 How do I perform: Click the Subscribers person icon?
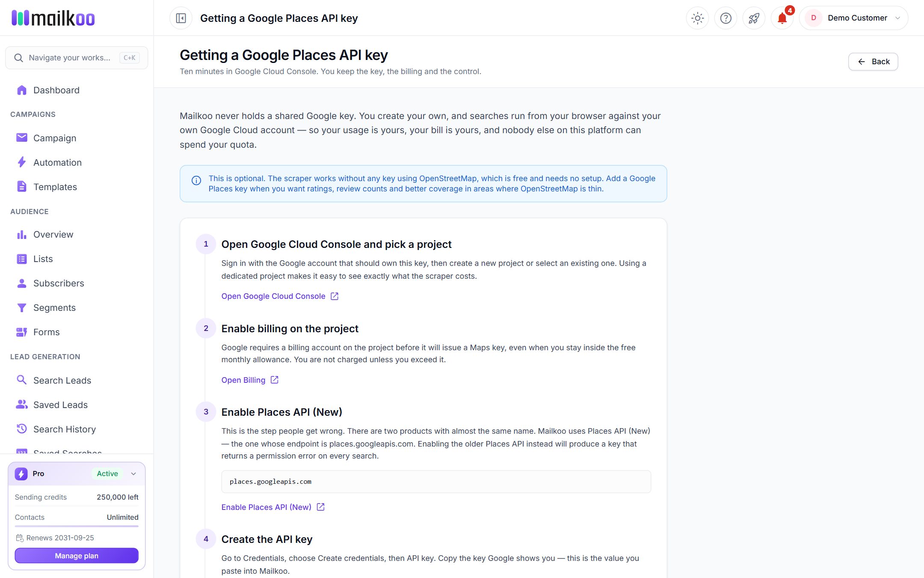point(21,283)
